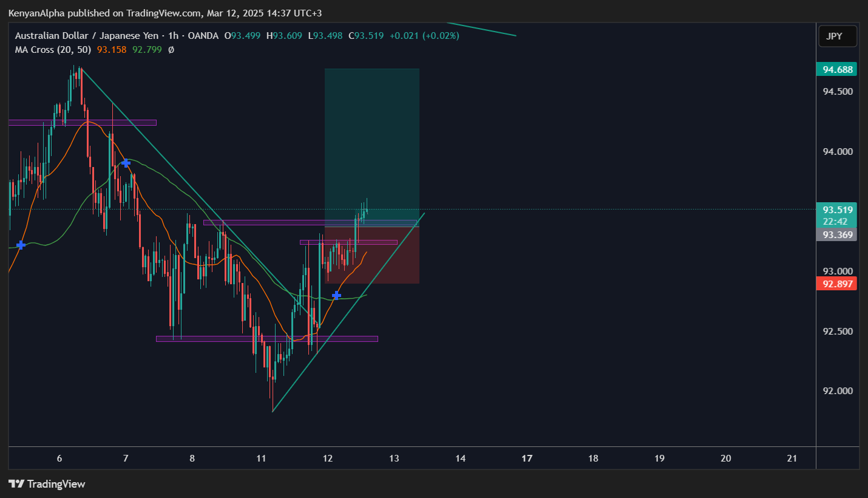Click the 93.000 price axis label
The height and width of the screenshot is (498, 868).
[x=838, y=271]
